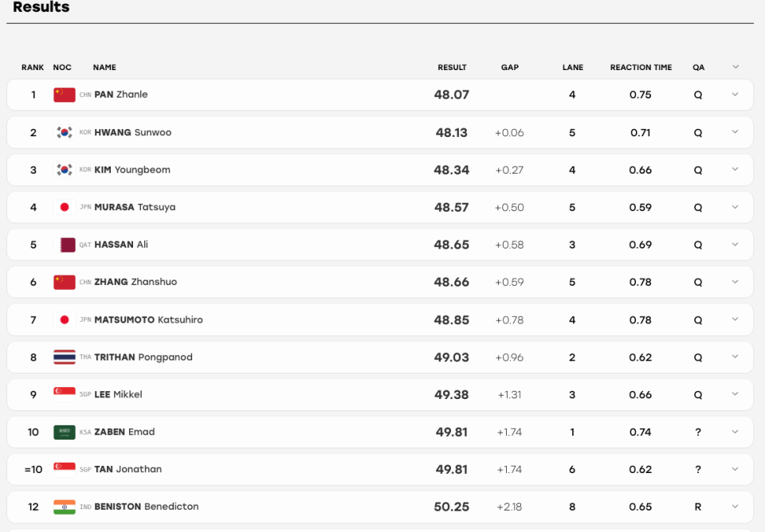This screenshot has width=765, height=532.
Task: Click the China flag beside ZHANG Zhanshuo
Action: [x=65, y=282]
